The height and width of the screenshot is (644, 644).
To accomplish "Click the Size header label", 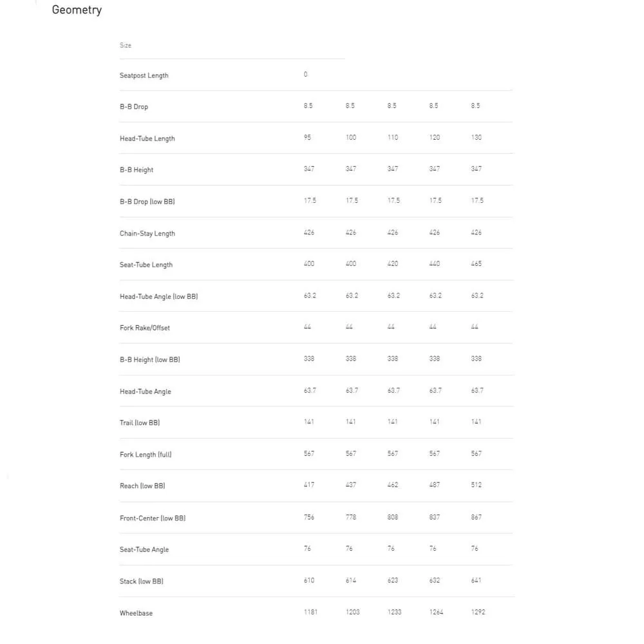I will [x=126, y=45].
